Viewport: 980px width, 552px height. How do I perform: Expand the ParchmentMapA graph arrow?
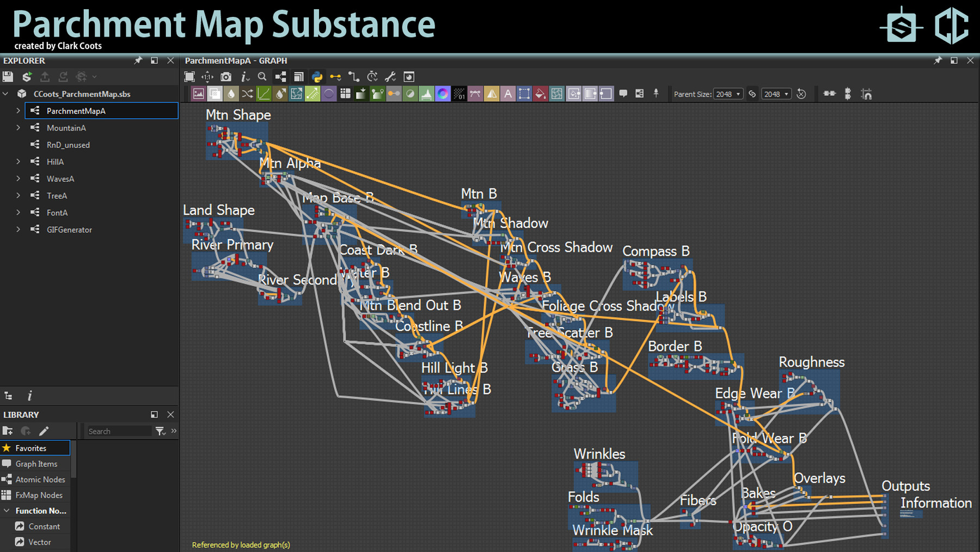point(18,111)
